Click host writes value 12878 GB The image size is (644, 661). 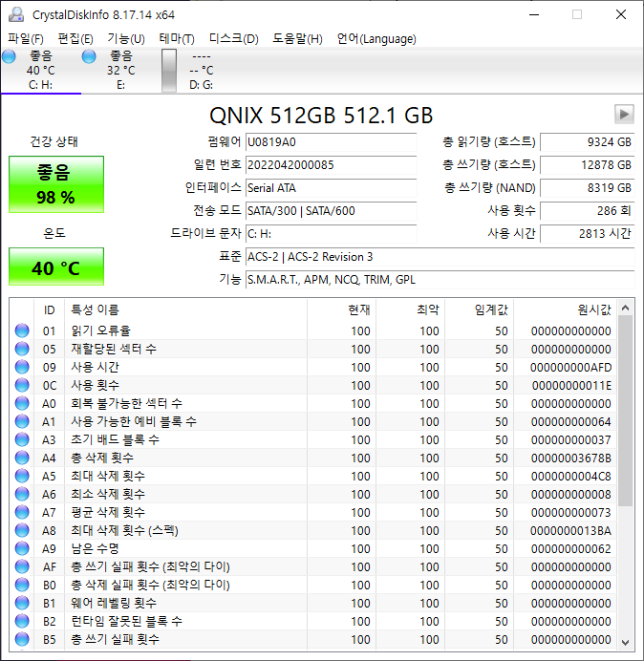(x=587, y=165)
